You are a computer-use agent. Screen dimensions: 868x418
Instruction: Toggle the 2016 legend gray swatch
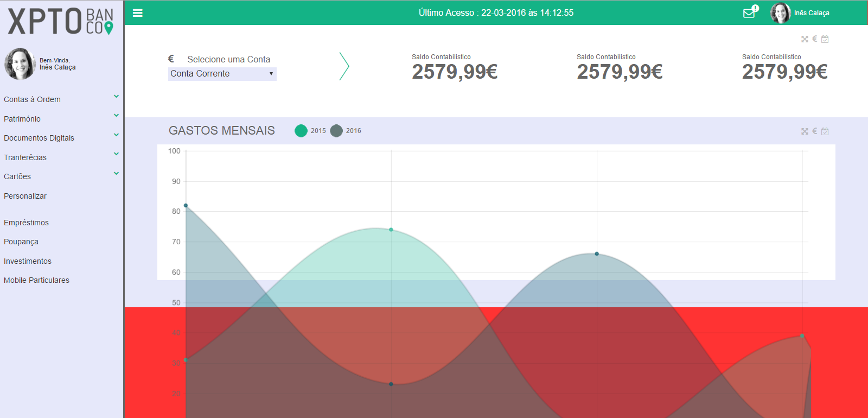336,131
